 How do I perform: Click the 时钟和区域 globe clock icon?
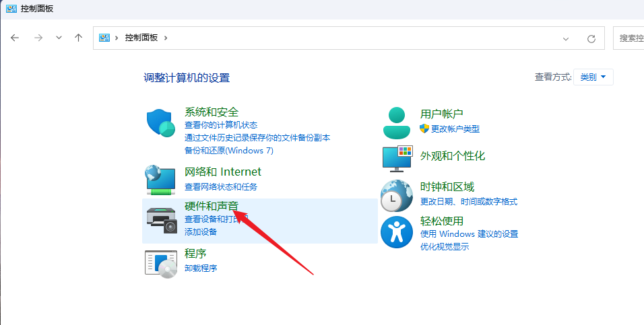tap(396, 195)
